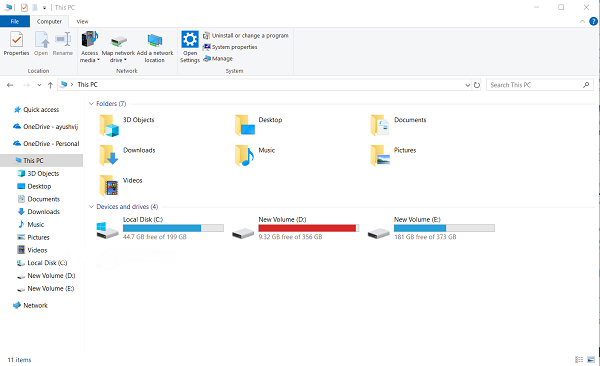Open the File tab
This screenshot has width=600, height=366.
[x=15, y=21]
